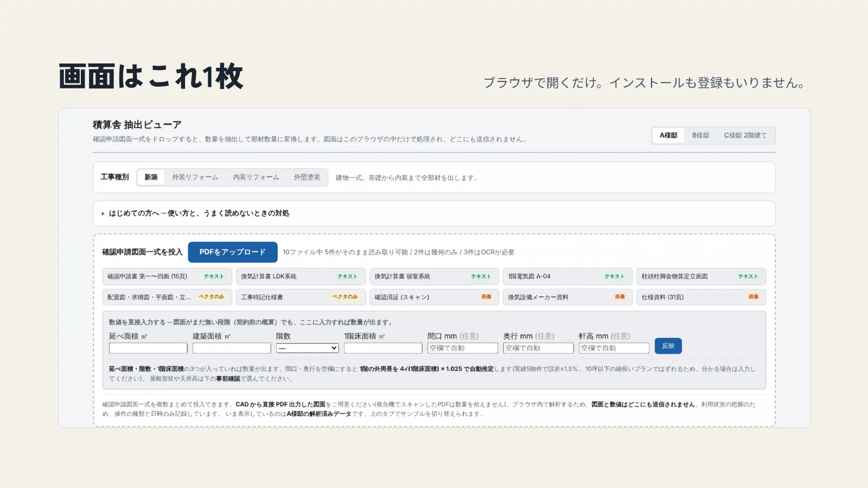Click the 積算舎 抽出ビューア title

pyautogui.click(x=137, y=125)
